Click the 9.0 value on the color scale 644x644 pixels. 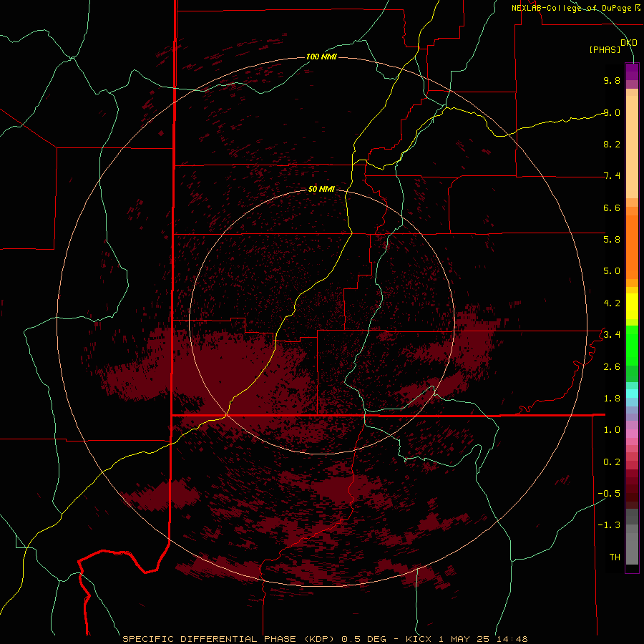[612, 112]
